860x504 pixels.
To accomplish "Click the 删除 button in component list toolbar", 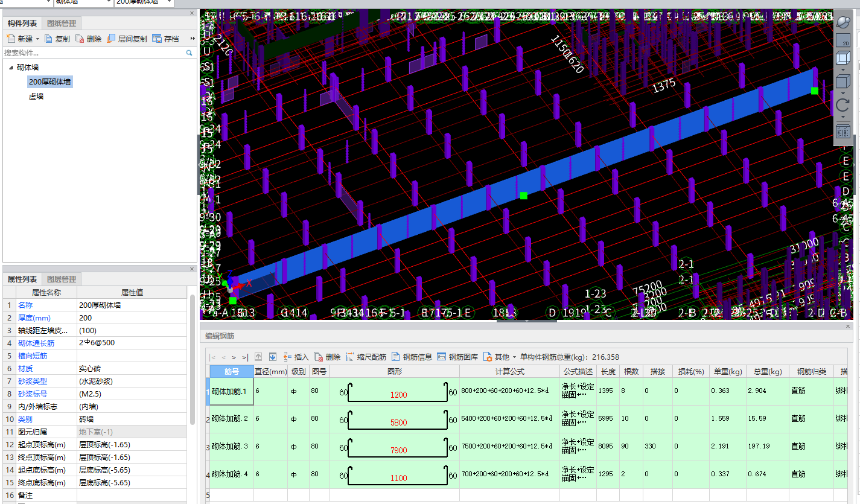I will coord(89,39).
